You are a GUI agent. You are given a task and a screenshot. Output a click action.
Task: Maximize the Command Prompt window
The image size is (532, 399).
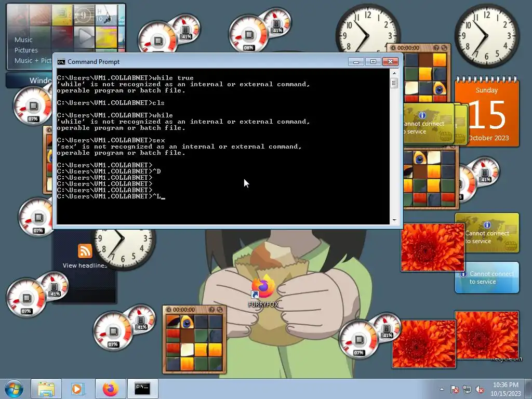click(373, 62)
